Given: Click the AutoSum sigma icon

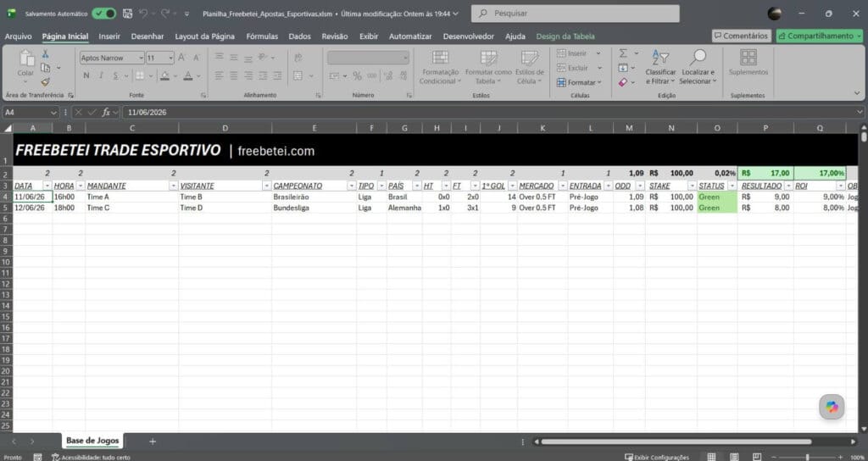Looking at the screenshot, I should pyautogui.click(x=623, y=53).
